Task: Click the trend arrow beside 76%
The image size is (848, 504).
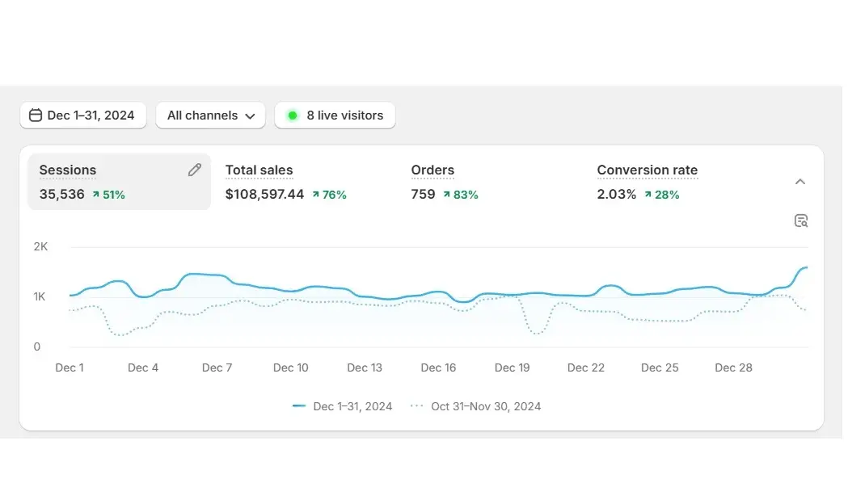Action: point(316,195)
